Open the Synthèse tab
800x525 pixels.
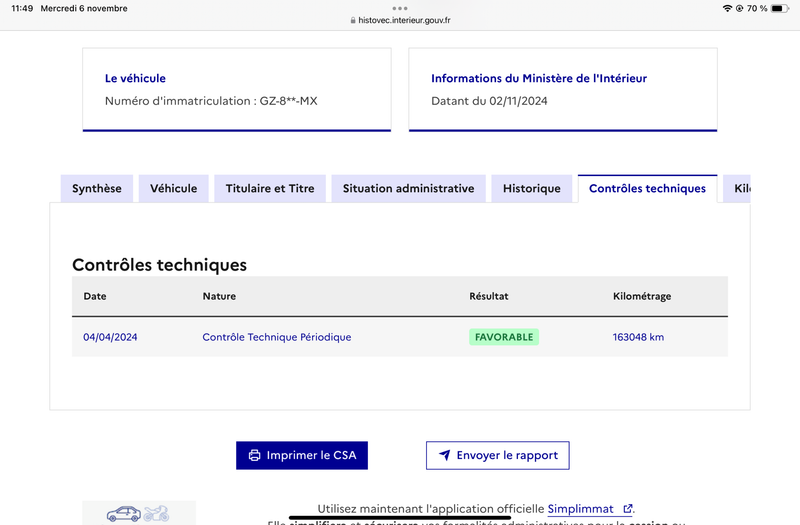[96, 189]
